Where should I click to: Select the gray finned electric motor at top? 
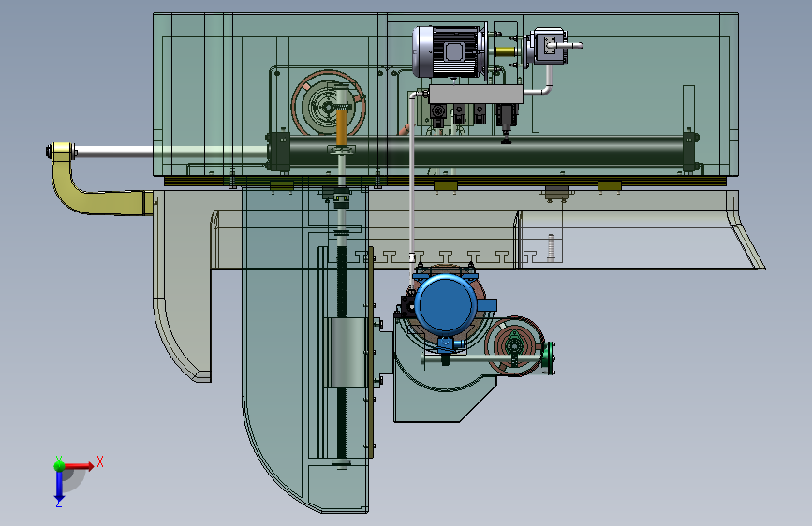coord(450,52)
